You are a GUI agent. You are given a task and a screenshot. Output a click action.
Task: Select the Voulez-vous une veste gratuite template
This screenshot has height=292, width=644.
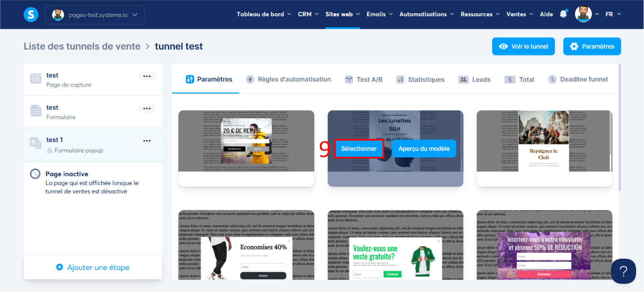[x=395, y=245]
